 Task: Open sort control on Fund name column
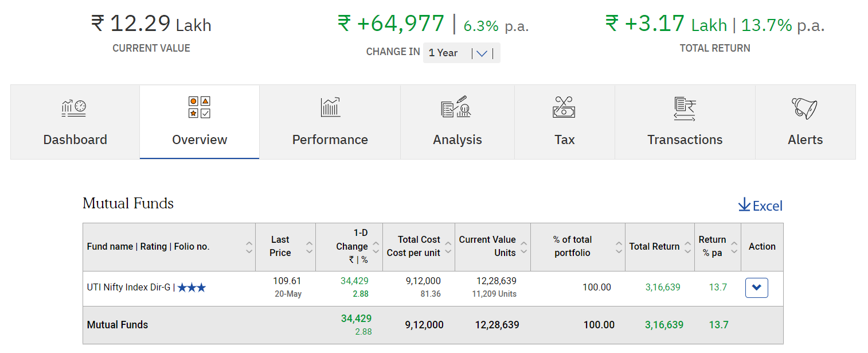249,246
